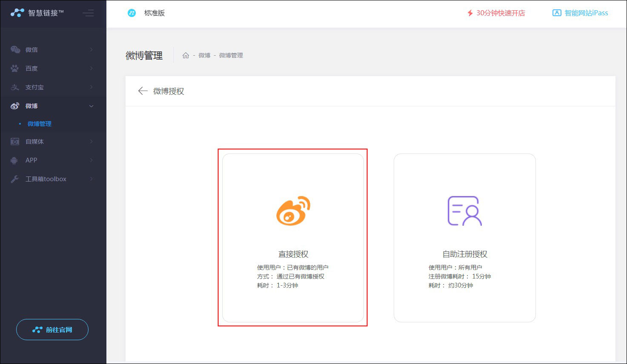The height and width of the screenshot is (364, 627).
Task: Click the WeChat icon in sidebar
Action: (15, 50)
